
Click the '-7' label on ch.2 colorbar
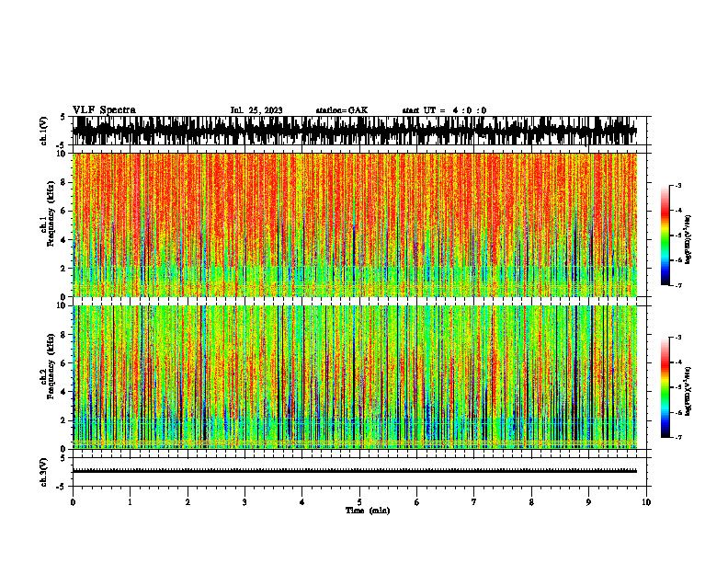(678, 438)
